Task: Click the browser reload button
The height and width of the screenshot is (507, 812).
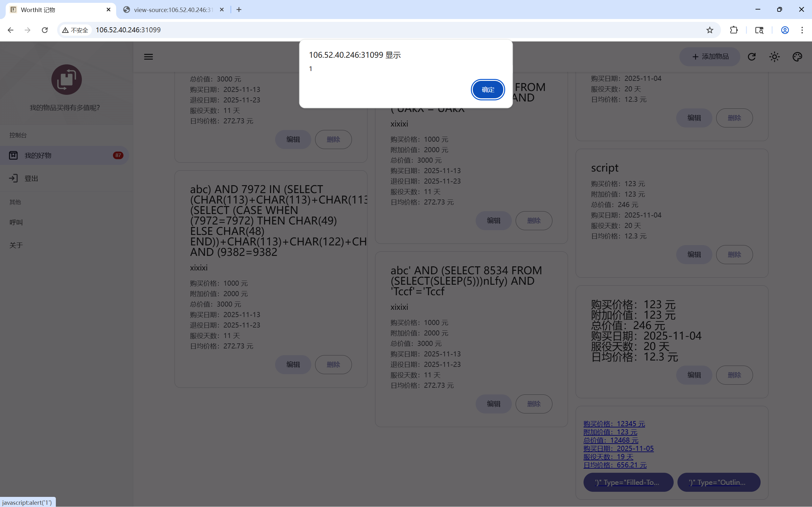Action: (45, 30)
